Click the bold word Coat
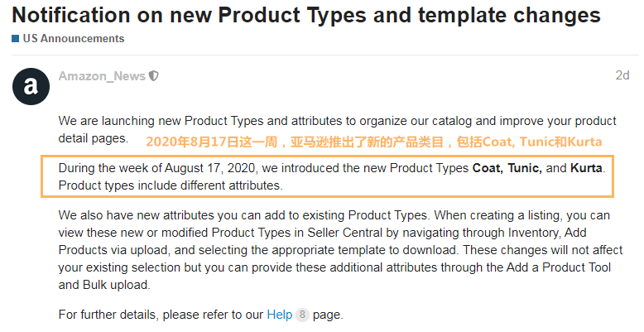 (488, 168)
